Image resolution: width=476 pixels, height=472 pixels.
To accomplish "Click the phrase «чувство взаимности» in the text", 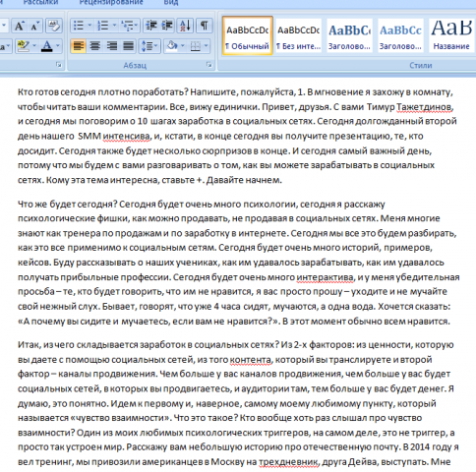I will point(120,418).
